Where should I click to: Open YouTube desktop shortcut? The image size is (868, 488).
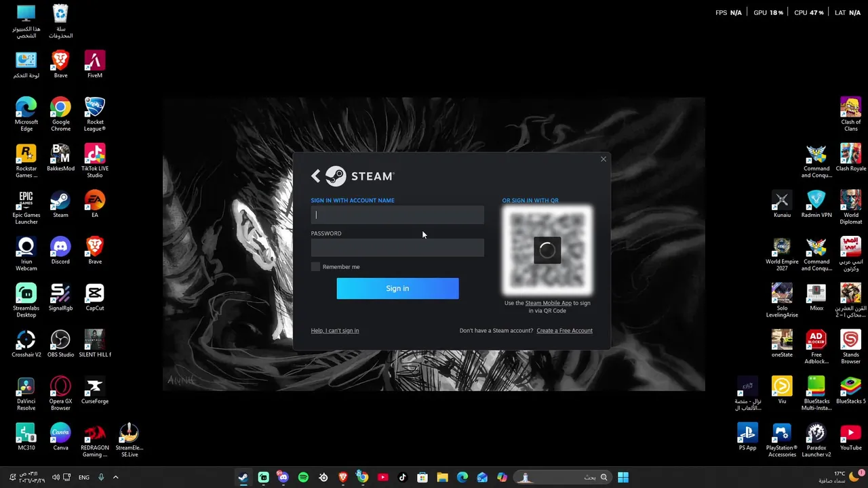coord(850,436)
